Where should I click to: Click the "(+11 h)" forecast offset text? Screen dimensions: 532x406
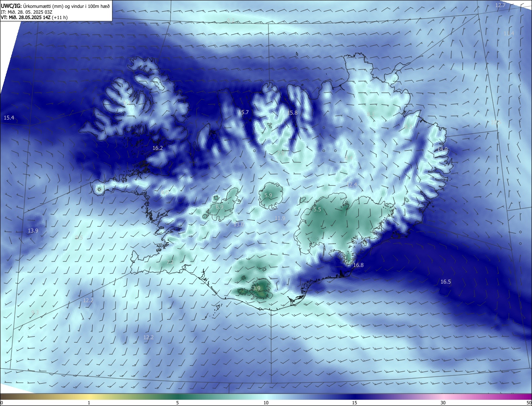(x=60, y=17)
